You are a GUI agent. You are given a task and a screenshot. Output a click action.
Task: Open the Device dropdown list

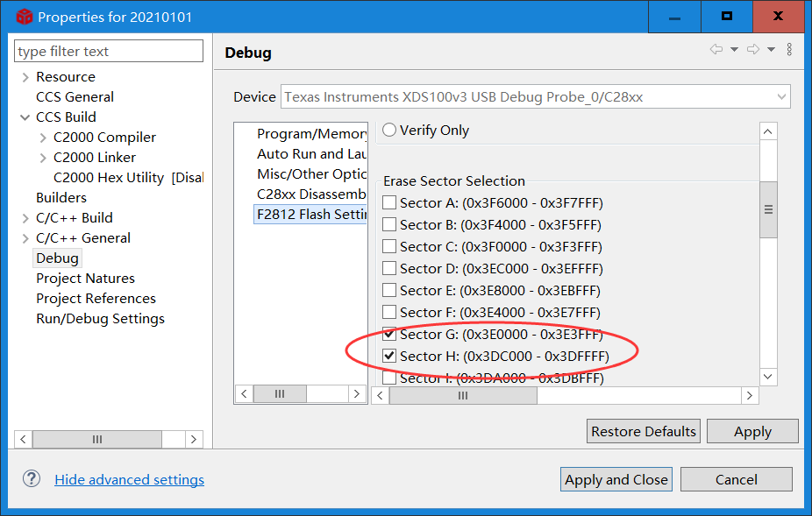pos(781,96)
